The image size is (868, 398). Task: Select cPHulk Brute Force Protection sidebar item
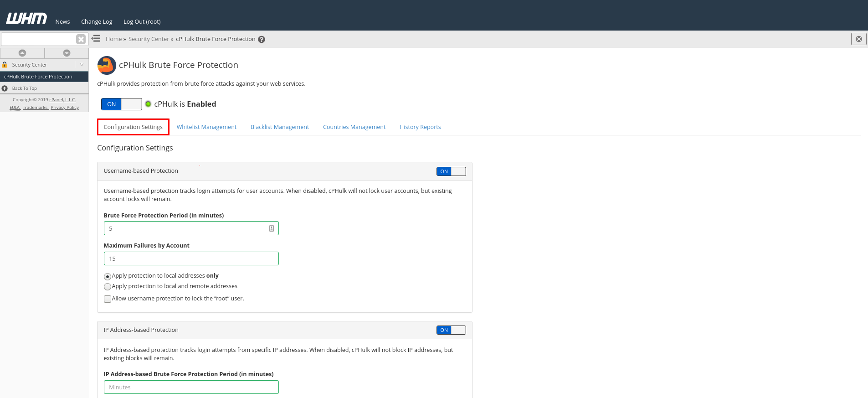[44, 77]
